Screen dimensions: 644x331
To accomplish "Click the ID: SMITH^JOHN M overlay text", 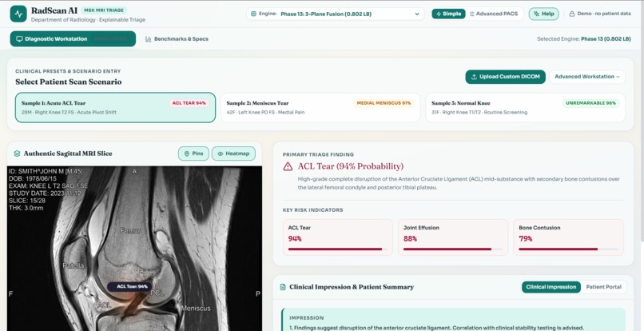I will (46, 171).
